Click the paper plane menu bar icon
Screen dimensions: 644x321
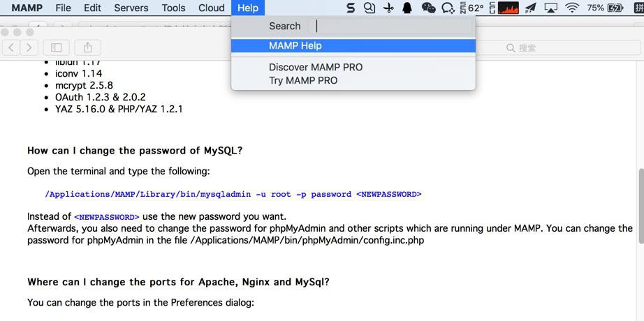531,8
